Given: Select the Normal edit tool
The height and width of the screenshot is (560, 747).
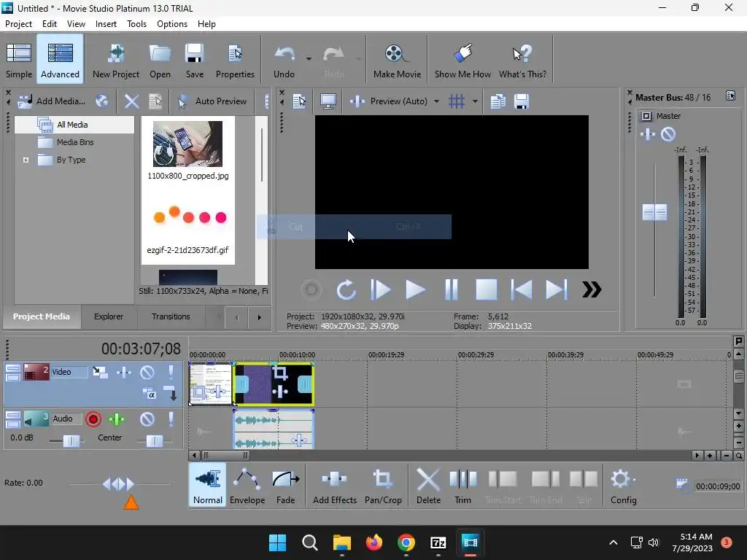Looking at the screenshot, I should (207, 485).
